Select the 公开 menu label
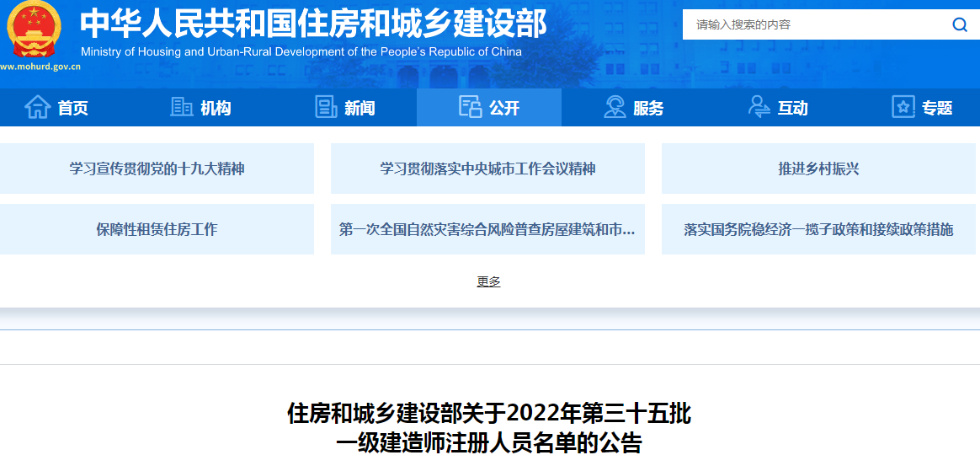980x455 pixels. click(504, 109)
